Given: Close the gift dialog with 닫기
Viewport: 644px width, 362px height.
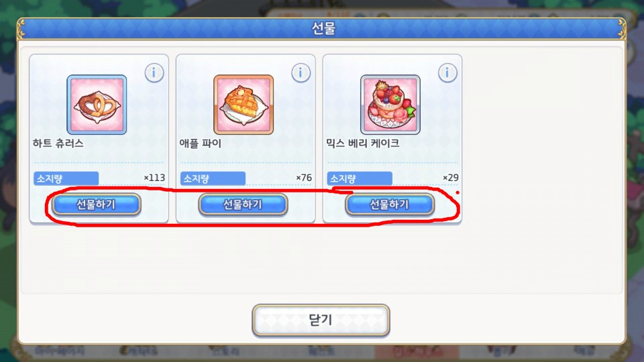Looking at the screenshot, I should click(321, 320).
